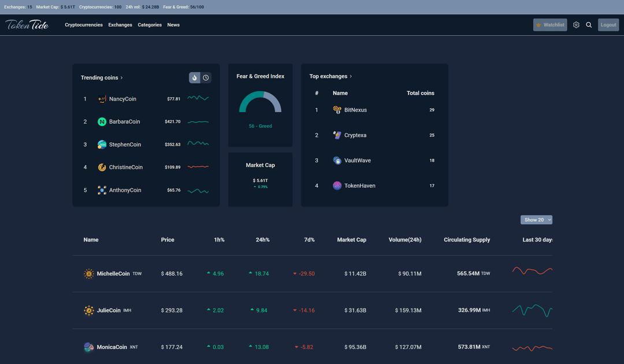Image resolution: width=624 pixels, height=364 pixels.
Task: Go to the Categories page
Action: 150,25
